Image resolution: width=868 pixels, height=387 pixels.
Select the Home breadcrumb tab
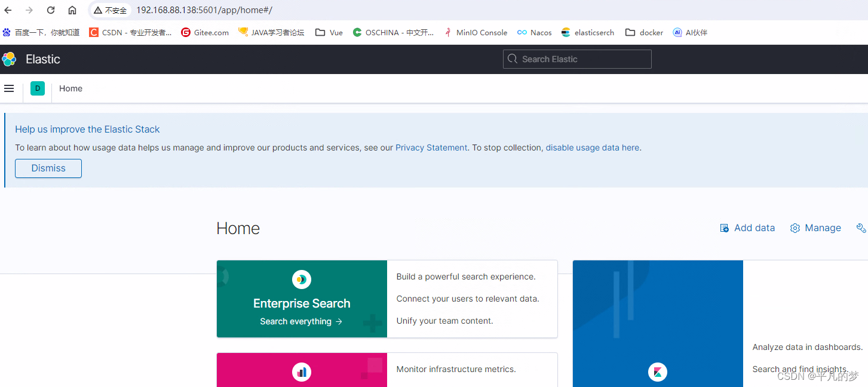tap(70, 88)
